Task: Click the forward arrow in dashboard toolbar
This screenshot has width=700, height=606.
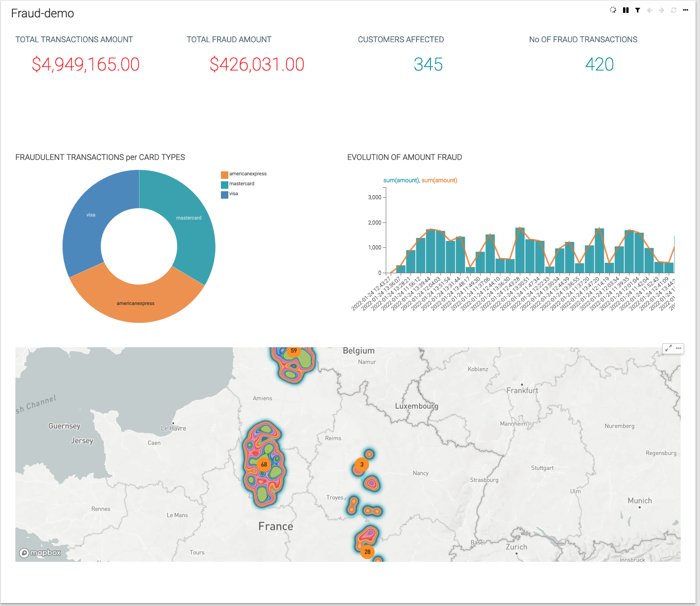Action: (661, 10)
